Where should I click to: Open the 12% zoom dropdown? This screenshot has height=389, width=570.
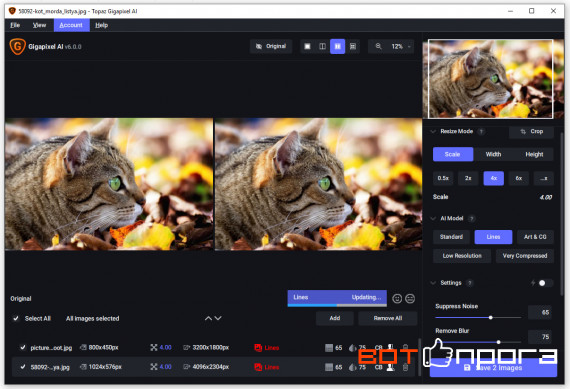401,47
